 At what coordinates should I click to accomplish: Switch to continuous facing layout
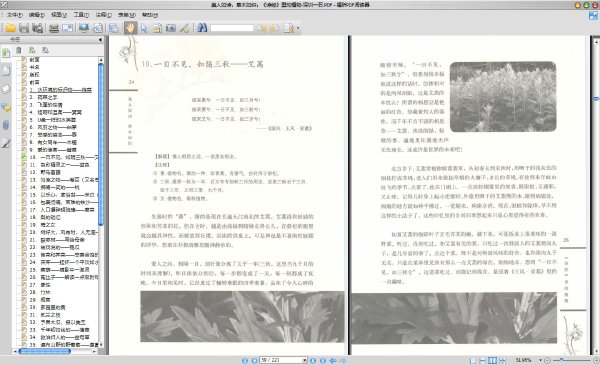pos(502,360)
